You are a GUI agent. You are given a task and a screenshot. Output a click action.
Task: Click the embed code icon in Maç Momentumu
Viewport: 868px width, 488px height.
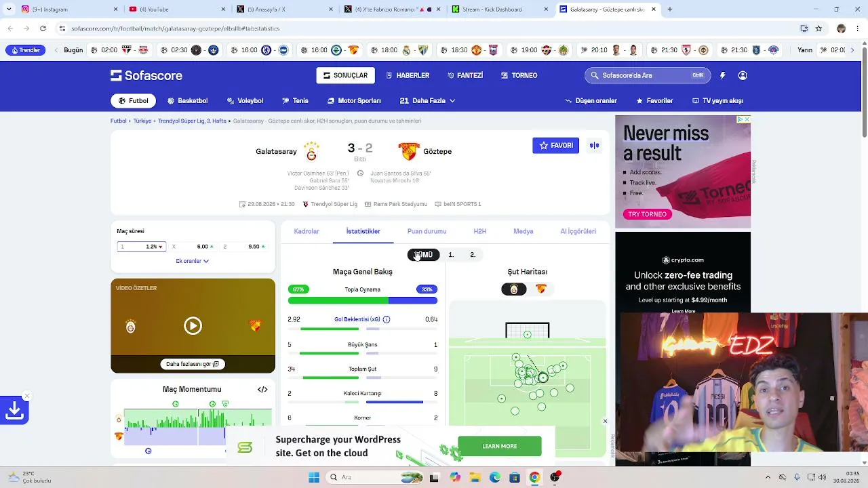click(262, 389)
